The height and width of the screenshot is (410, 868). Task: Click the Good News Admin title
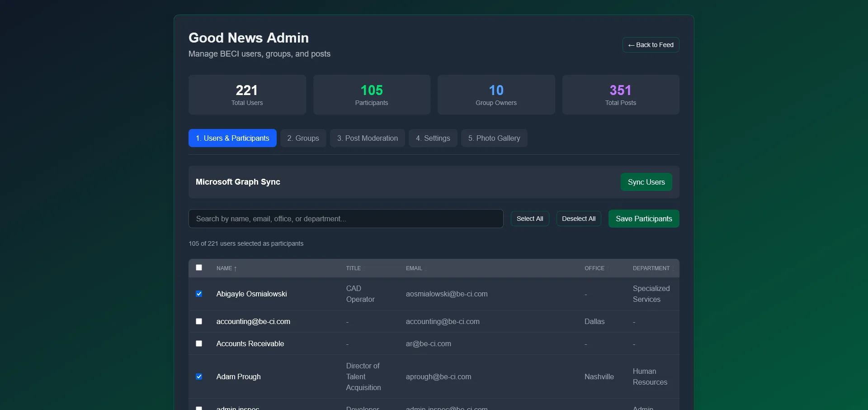pos(249,38)
